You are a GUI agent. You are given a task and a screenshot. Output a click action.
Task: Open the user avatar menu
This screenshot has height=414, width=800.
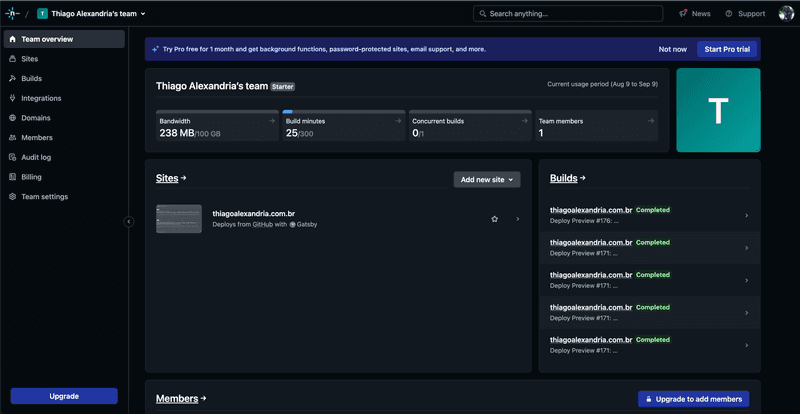tap(786, 14)
